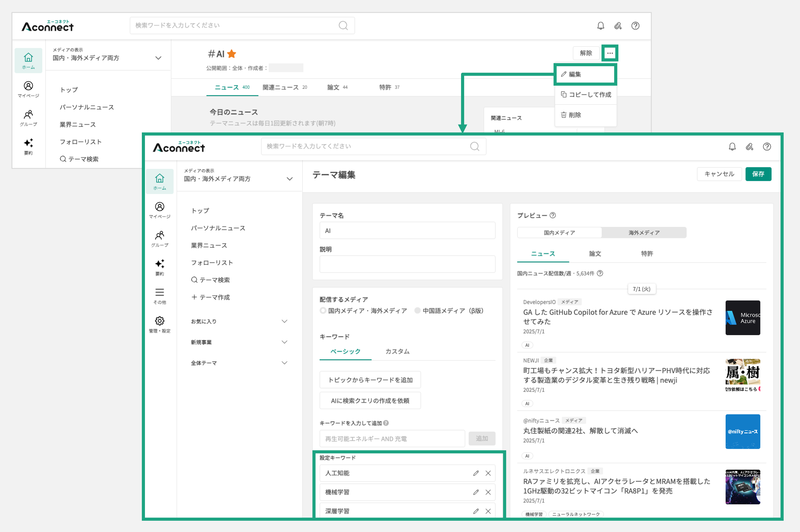800x532 pixels.
Task: Click the paperclip attachment icon in Theme Edit window
Action: click(x=750, y=147)
